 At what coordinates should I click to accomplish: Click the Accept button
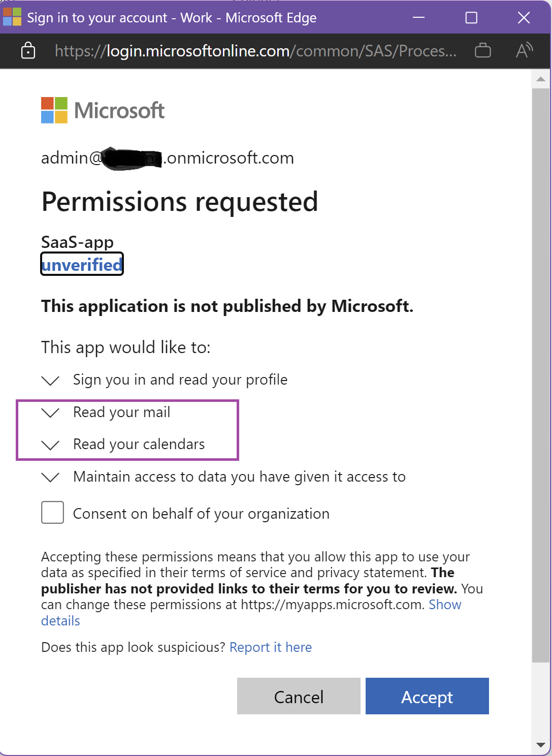(x=427, y=696)
